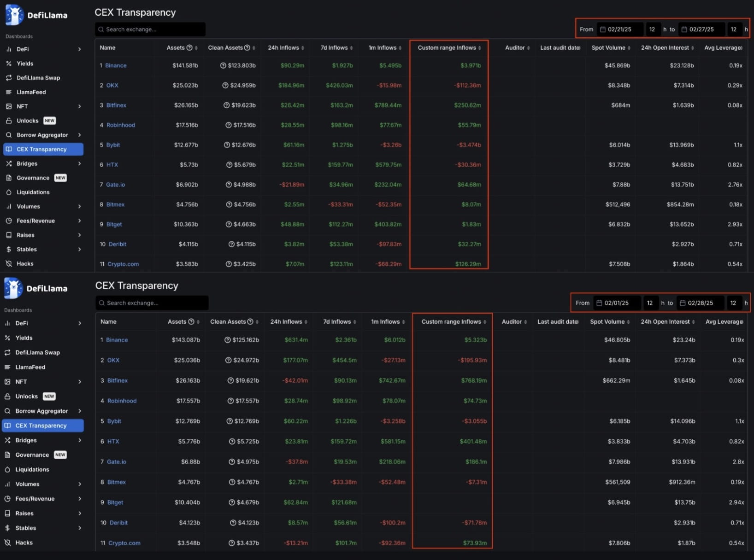Select the -$112.36m custom inflow cell

point(467,85)
